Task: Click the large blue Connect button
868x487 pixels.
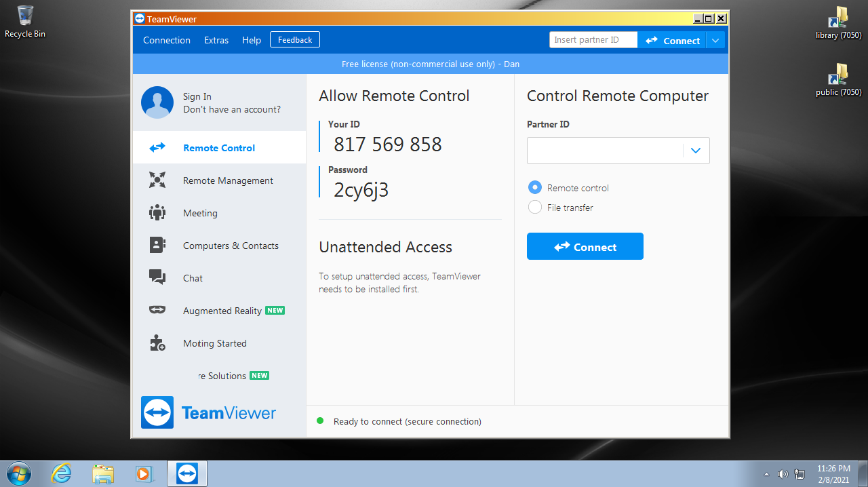Action: 585,247
